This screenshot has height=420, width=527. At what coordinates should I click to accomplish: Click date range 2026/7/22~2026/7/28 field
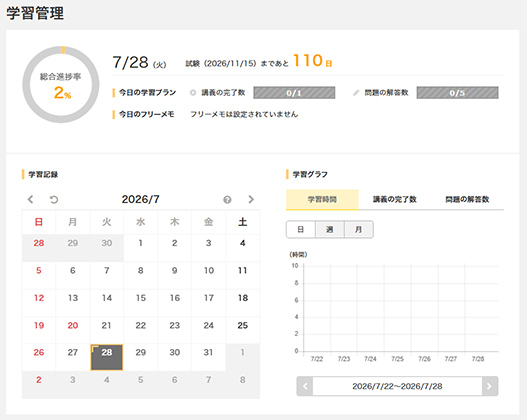397,386
